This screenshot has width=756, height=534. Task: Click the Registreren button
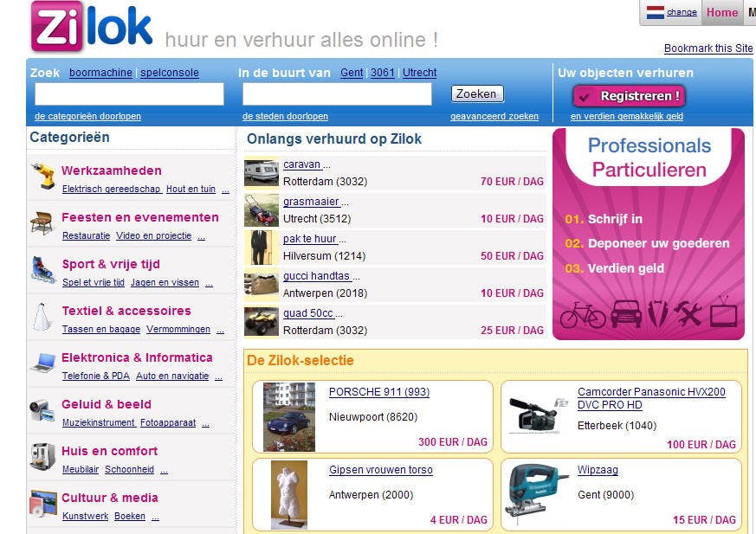coord(629,96)
